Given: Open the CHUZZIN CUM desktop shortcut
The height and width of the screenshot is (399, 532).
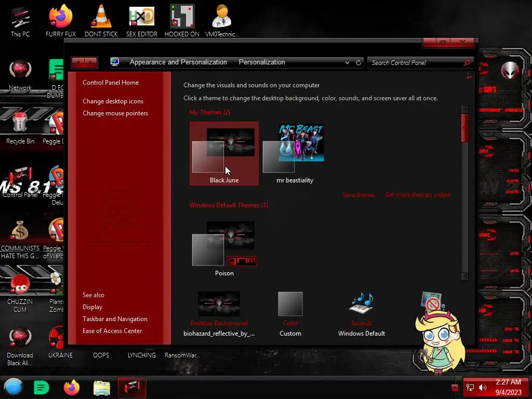Looking at the screenshot, I should pyautogui.click(x=20, y=293).
